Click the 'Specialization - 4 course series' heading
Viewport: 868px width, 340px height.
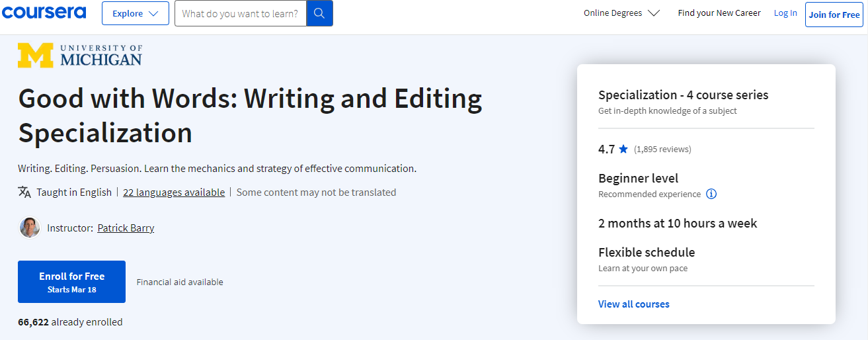click(684, 95)
